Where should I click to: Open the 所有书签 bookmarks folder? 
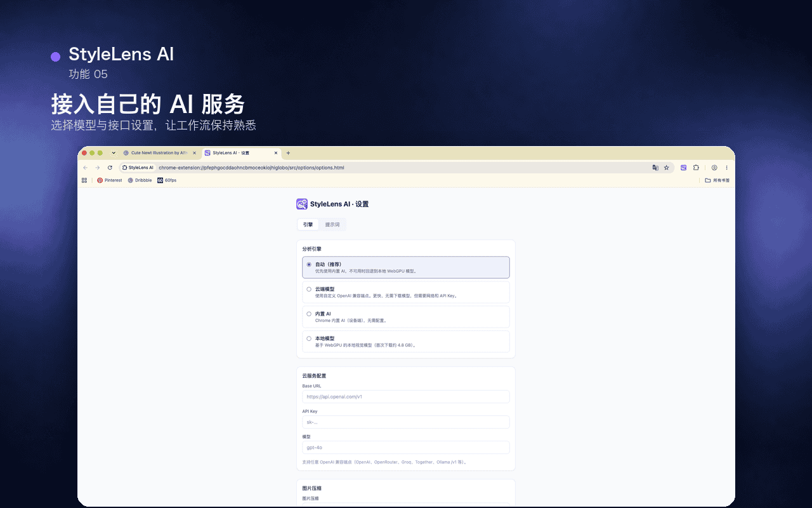click(x=717, y=180)
